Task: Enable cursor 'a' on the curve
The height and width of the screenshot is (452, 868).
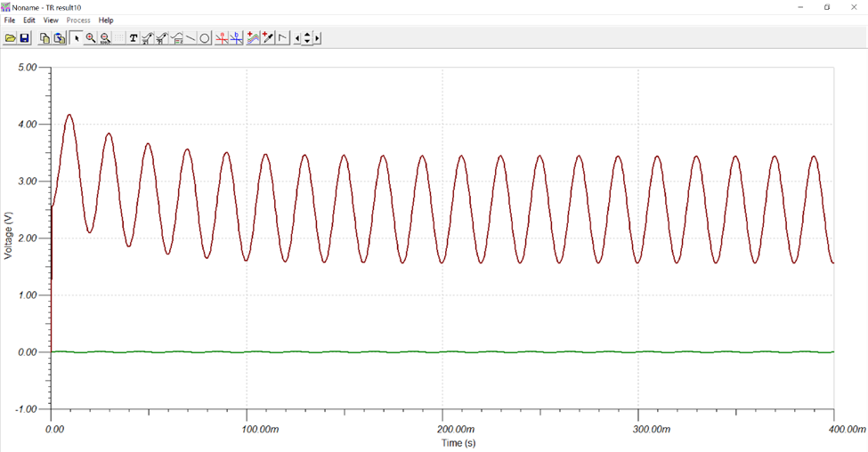Action: pos(222,38)
